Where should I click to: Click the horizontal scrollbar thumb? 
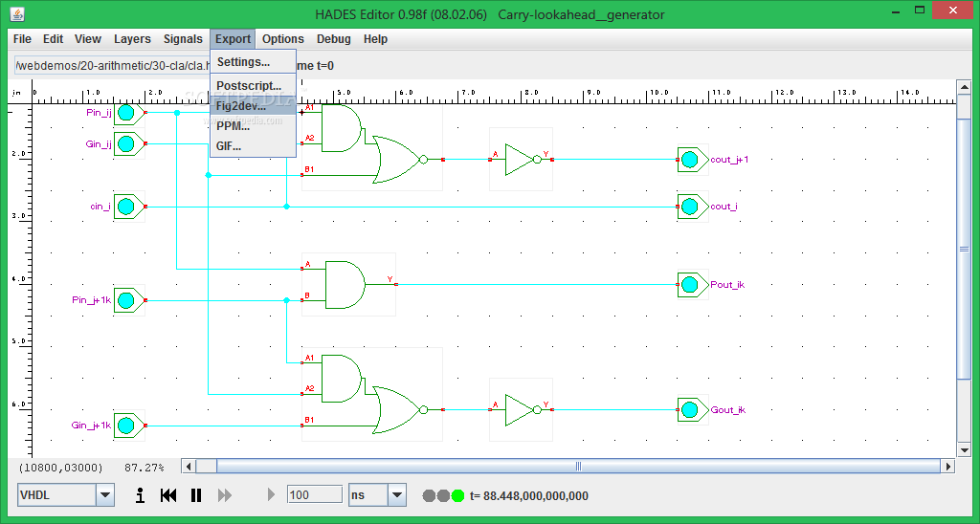click(x=578, y=466)
